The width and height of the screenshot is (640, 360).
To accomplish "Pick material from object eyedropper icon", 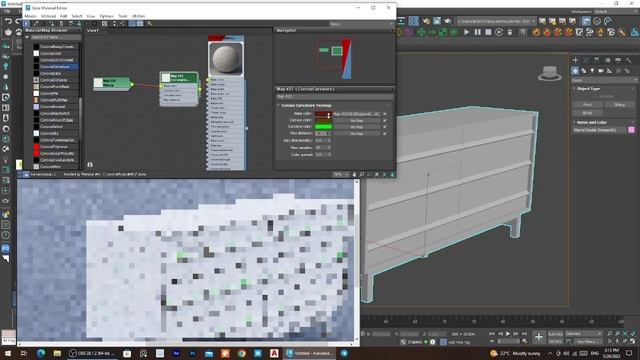I will coord(36,24).
